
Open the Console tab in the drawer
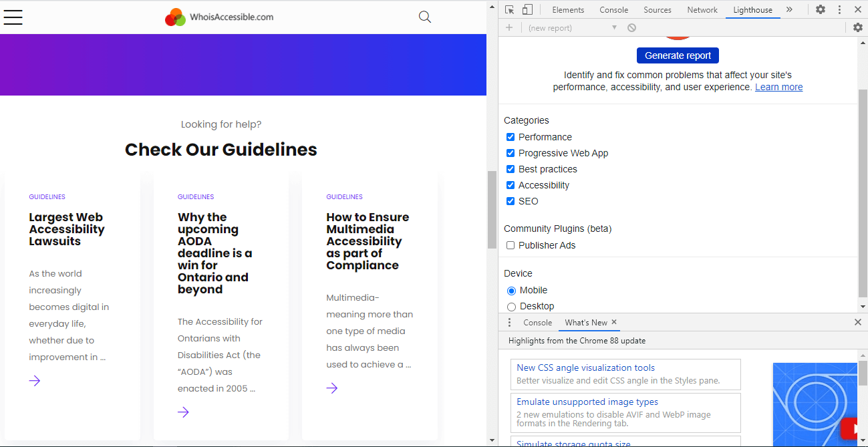537,322
